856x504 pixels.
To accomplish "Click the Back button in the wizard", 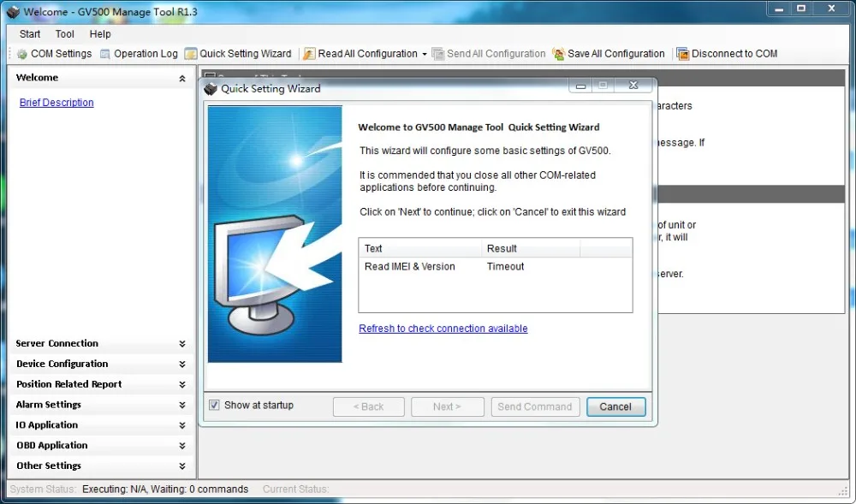I will pyautogui.click(x=368, y=407).
